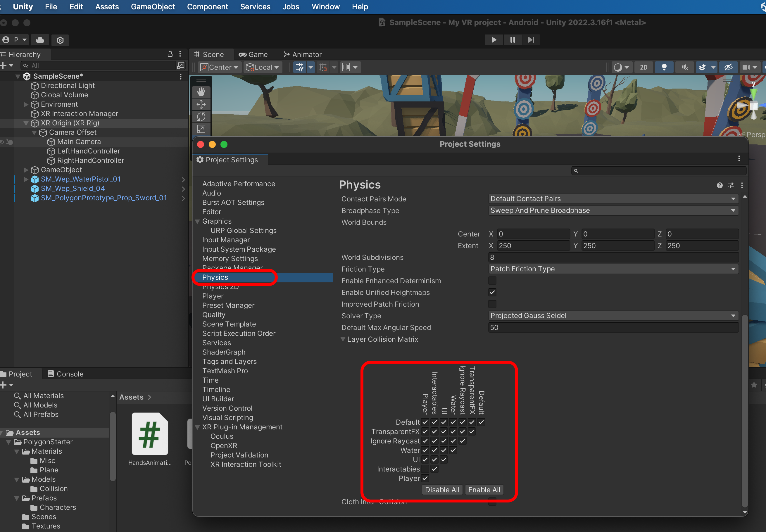This screenshot has width=766, height=532.
Task: Toggle scene lighting bulb icon
Action: (664, 67)
